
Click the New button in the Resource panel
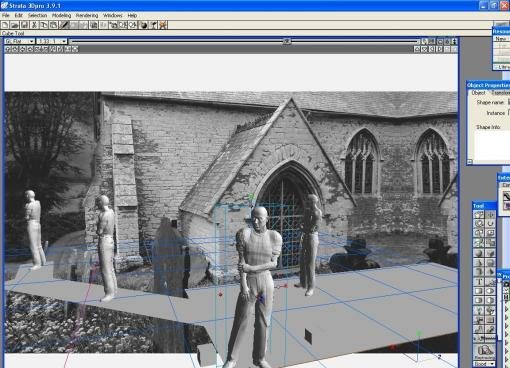[502, 39]
